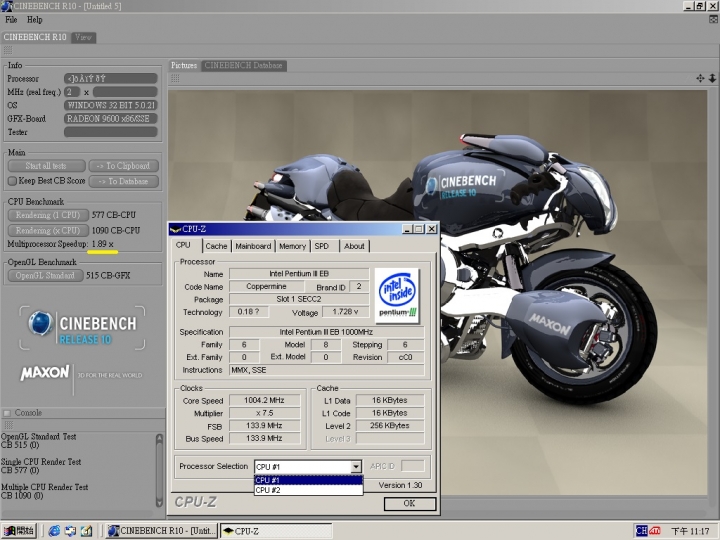Click the Core Speed 1004.2 MHz value
This screenshot has width=720, height=540.
click(x=264, y=400)
